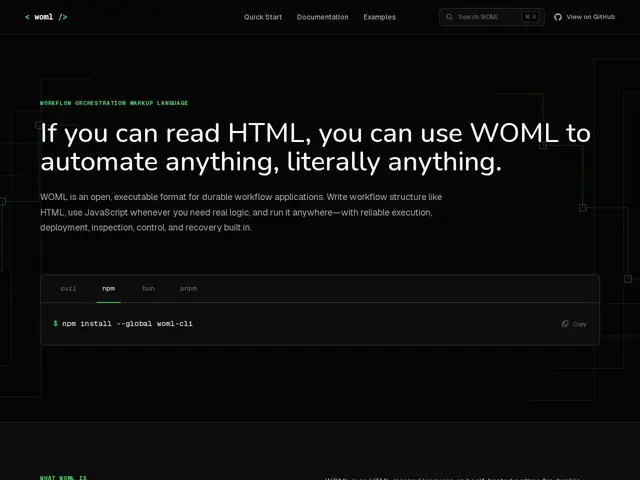The height and width of the screenshot is (480, 640).
Task: Follow the View on GitHub link
Action: [584, 17]
